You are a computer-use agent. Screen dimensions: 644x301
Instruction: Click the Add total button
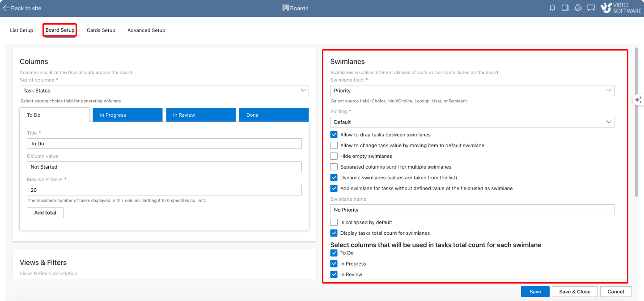(x=45, y=213)
